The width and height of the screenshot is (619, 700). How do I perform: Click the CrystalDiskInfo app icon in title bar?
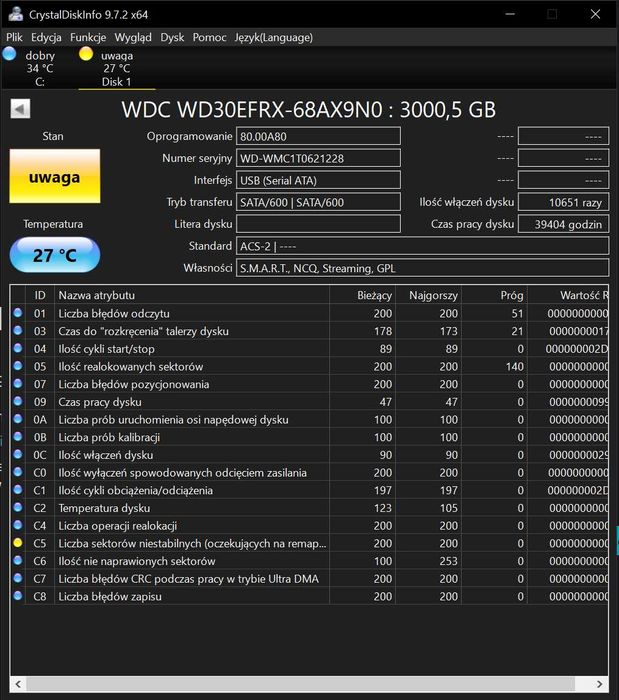pos(15,14)
